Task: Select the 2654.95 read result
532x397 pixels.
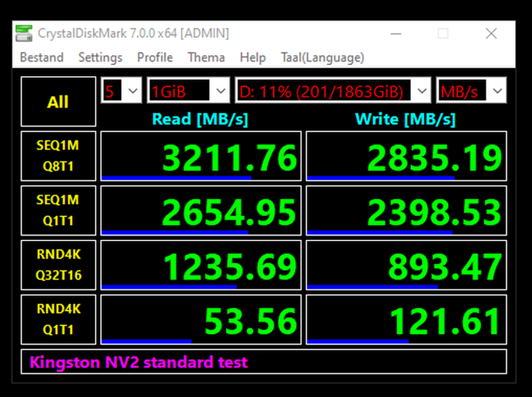Action: (x=201, y=210)
